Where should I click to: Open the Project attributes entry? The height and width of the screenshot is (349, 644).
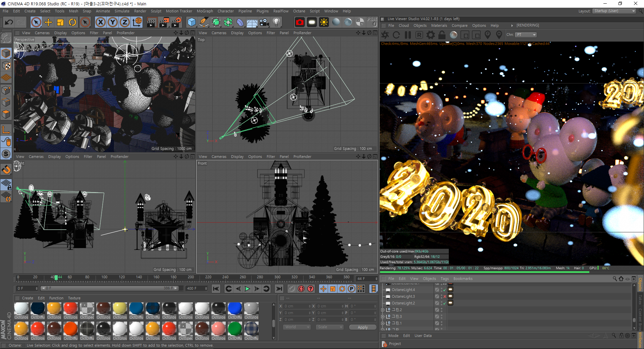[395, 344]
